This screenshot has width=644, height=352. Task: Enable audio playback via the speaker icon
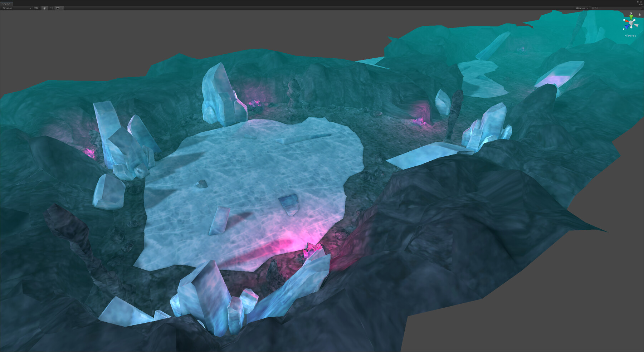click(51, 8)
